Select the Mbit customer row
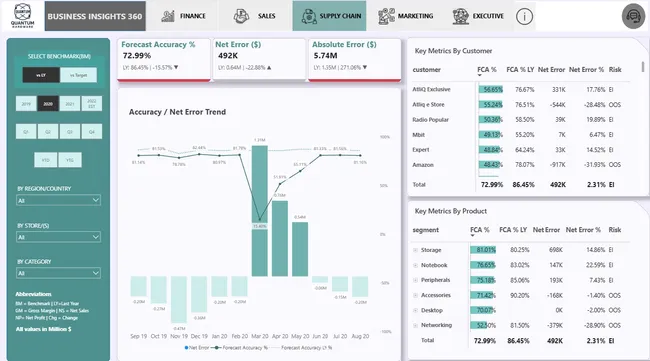The width and height of the screenshot is (650, 361). pos(520,135)
